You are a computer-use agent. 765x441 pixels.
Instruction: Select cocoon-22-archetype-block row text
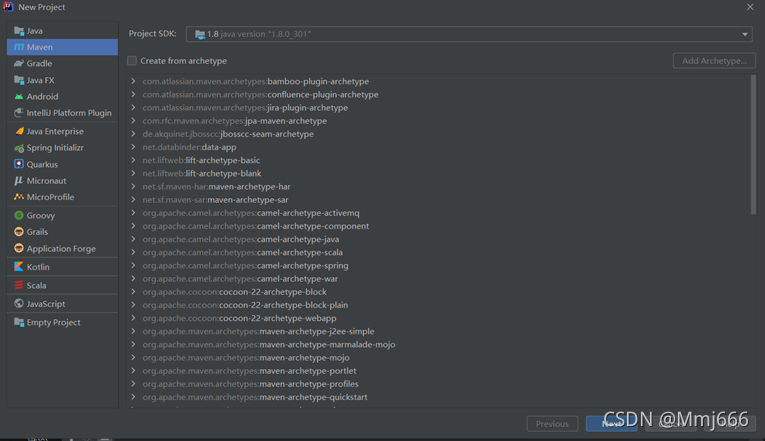235,292
